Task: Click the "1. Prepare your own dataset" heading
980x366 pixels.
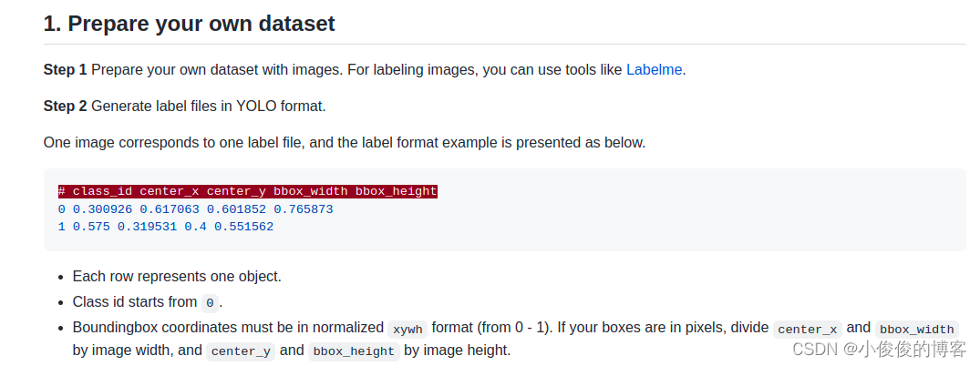Action: [190, 24]
